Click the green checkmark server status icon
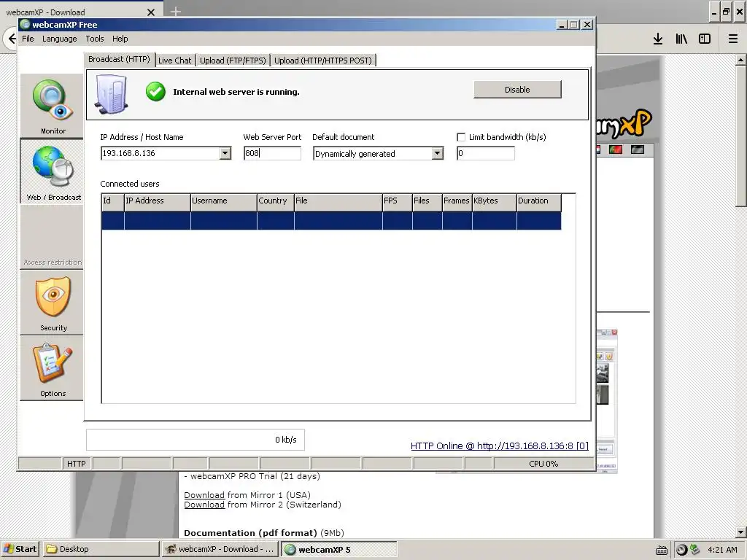 coord(156,91)
